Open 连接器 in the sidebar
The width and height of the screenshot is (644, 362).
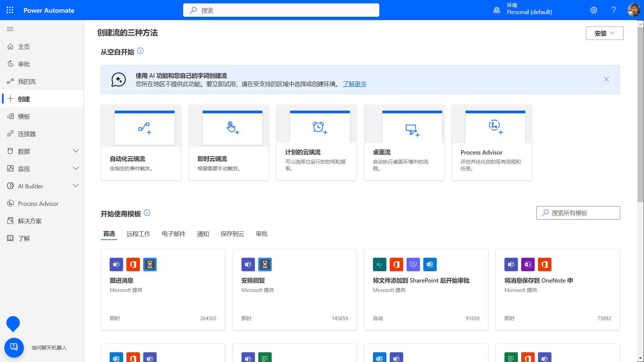pos(42,134)
